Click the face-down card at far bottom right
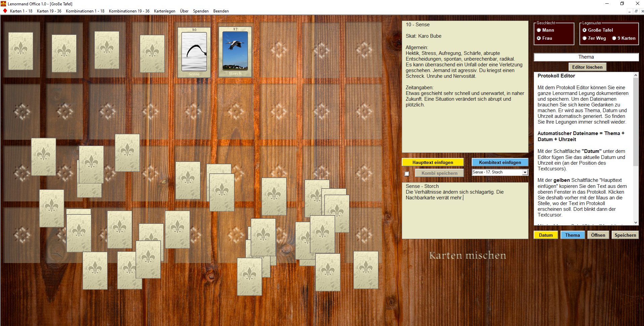 pos(366,269)
